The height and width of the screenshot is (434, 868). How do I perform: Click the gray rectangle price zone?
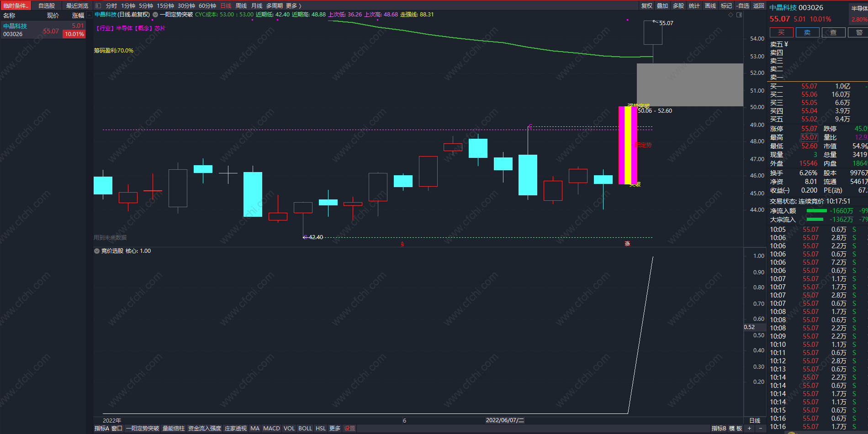pos(690,85)
